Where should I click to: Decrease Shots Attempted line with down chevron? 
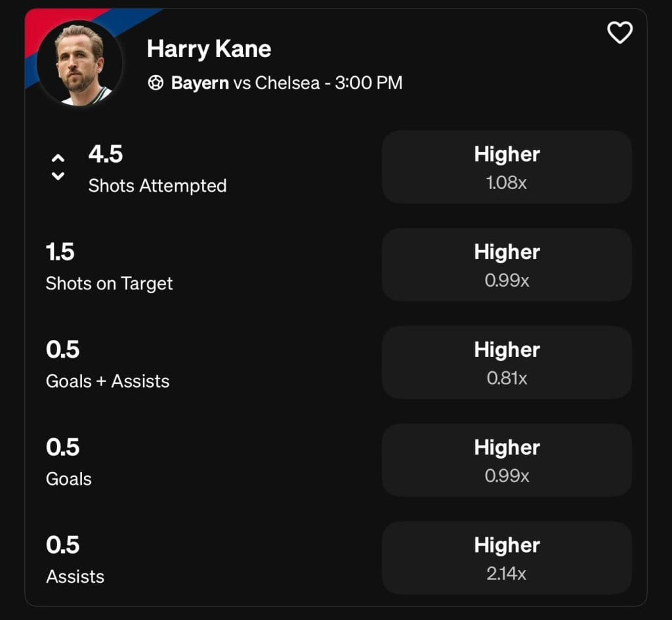click(x=58, y=176)
